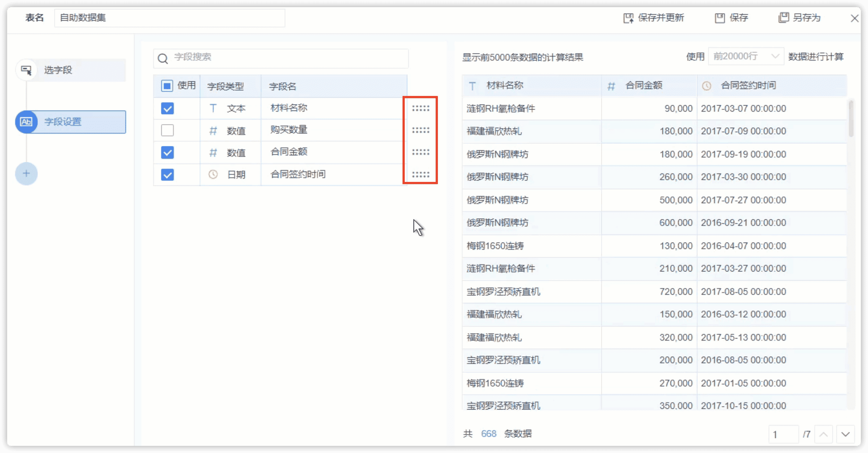Click the 另存为 save-as icon

(783, 17)
